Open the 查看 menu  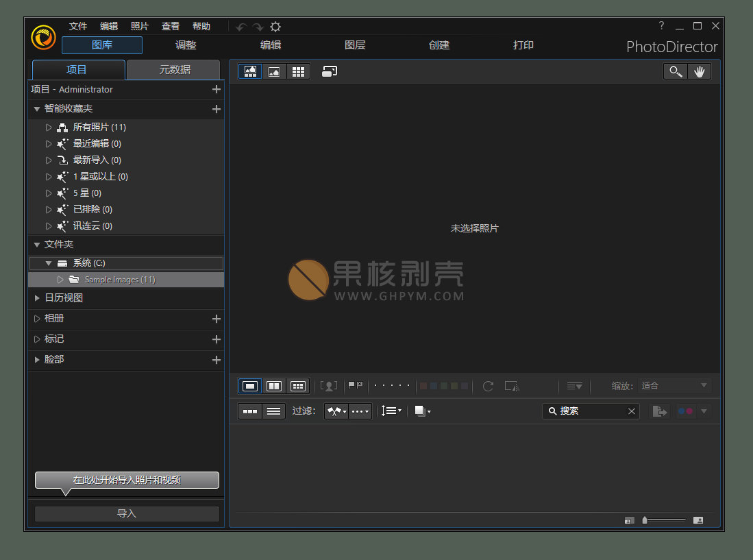coord(171,27)
